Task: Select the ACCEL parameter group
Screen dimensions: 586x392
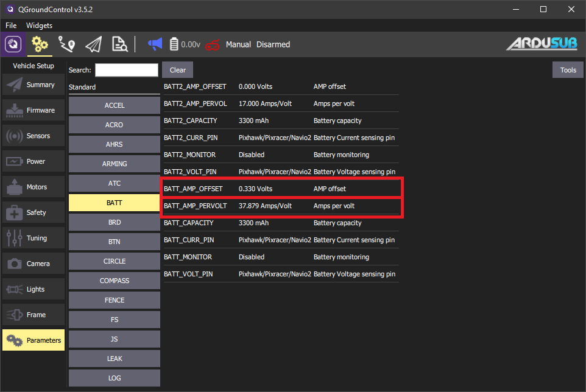Action: [x=115, y=105]
